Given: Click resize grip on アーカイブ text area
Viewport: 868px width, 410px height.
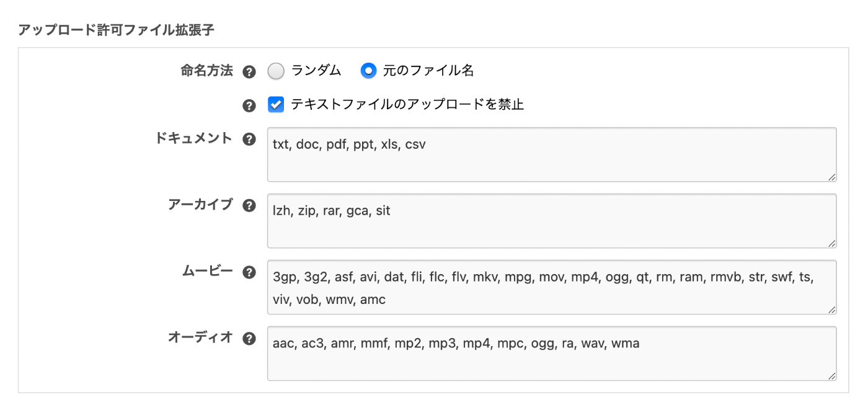Looking at the screenshot, I should pos(831,244).
